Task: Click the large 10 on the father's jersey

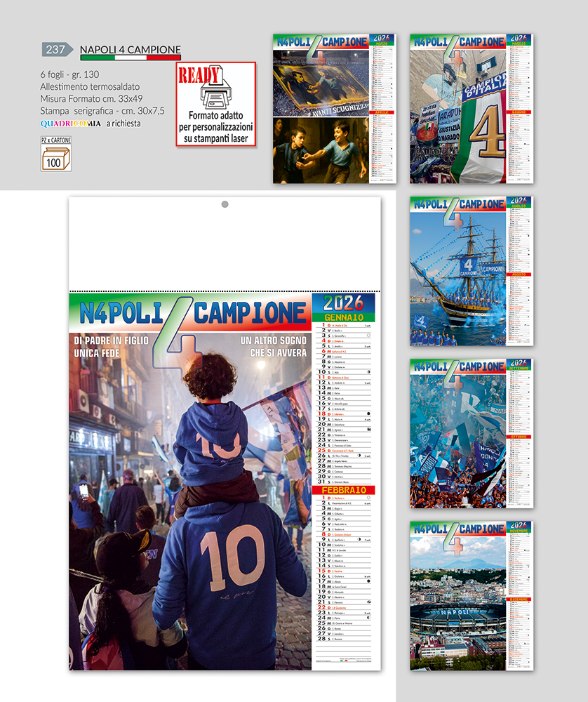Action: click(232, 557)
